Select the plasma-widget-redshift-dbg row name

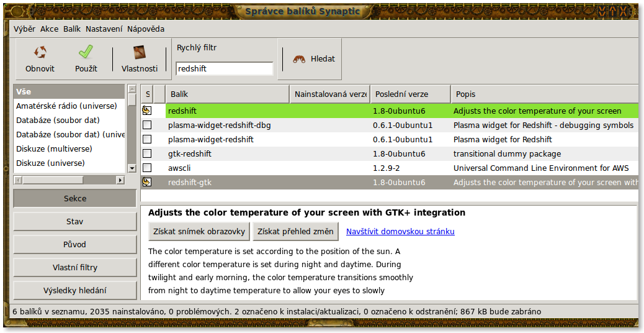coord(220,125)
